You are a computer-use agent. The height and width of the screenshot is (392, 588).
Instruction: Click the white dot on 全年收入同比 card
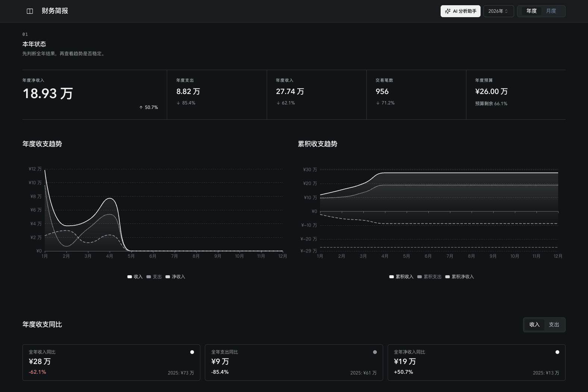192,352
